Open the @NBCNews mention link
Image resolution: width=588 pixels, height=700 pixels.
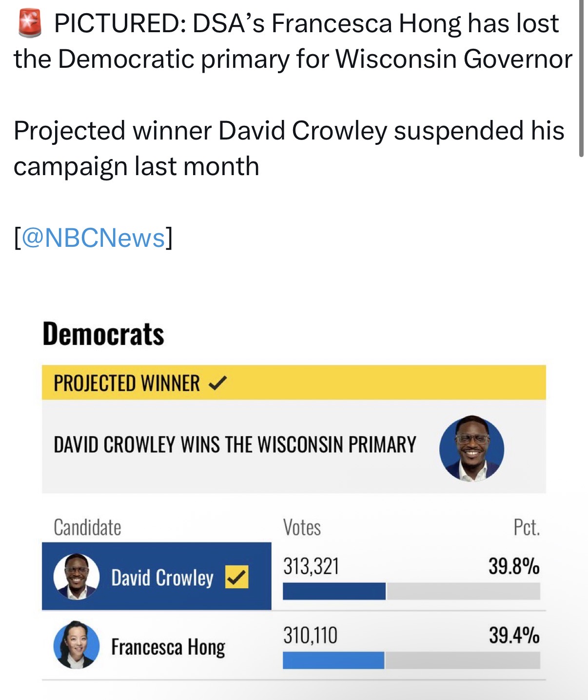point(93,238)
